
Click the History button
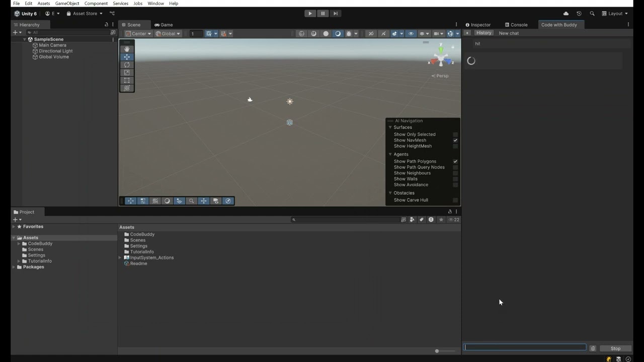(x=484, y=33)
